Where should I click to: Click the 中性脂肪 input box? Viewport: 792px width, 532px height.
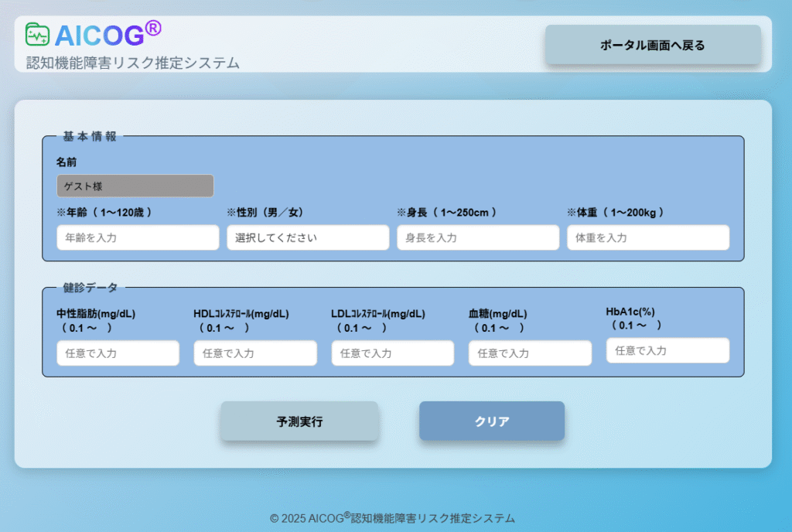point(118,353)
